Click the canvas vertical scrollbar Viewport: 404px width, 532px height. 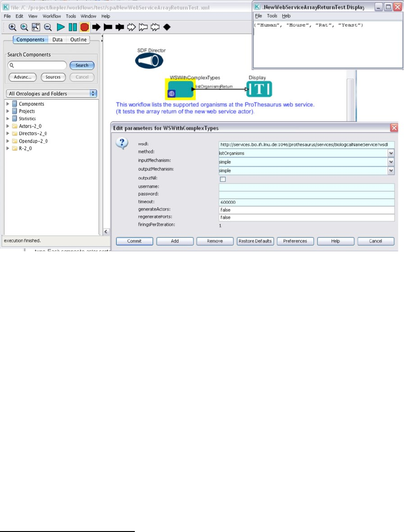click(350, 99)
